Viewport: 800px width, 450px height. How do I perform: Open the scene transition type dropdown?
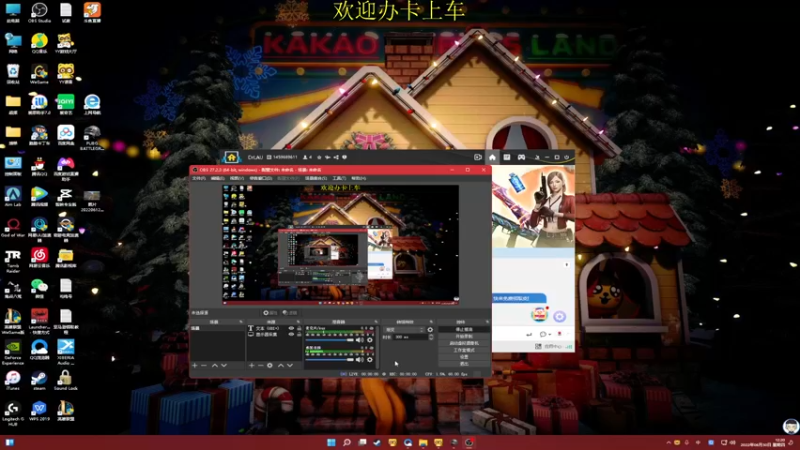(404, 330)
